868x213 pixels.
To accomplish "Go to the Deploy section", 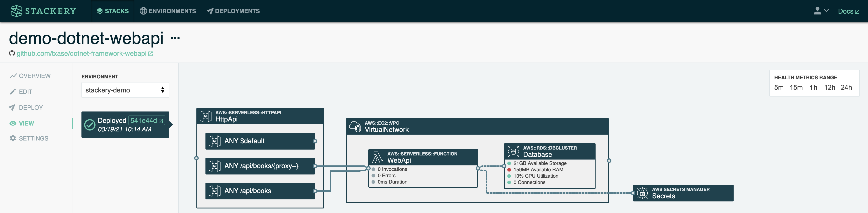I will point(26,108).
